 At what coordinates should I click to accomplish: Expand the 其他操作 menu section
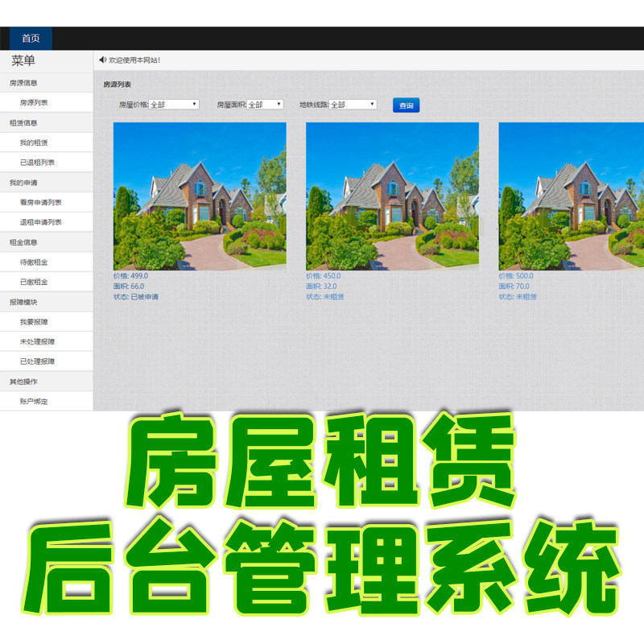[47, 382]
